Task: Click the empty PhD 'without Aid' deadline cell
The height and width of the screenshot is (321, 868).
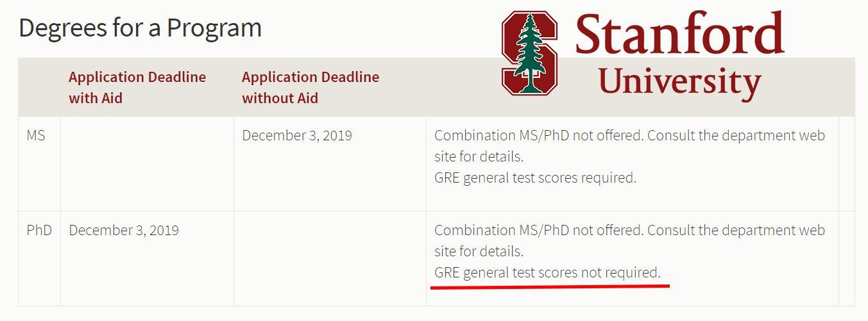Action: tap(330, 258)
